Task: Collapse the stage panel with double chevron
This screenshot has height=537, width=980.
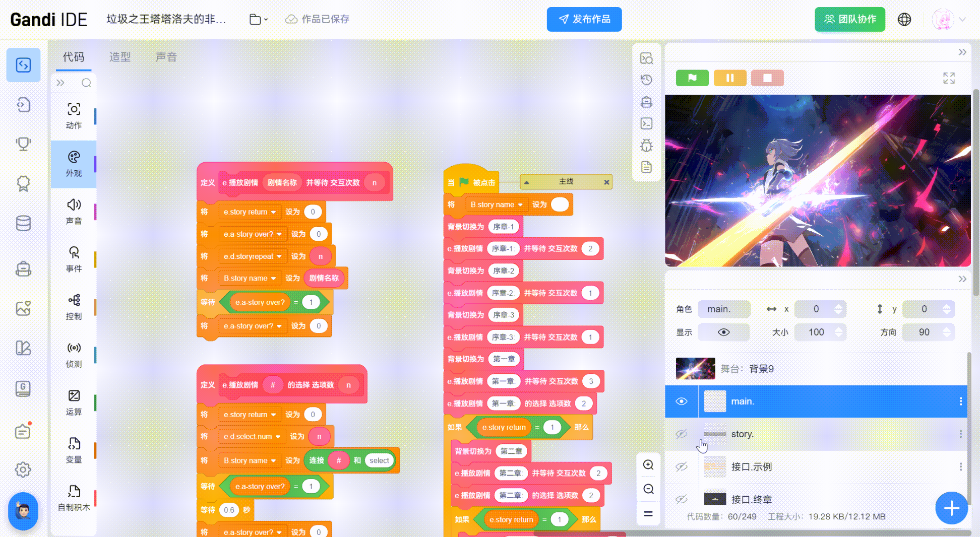Action: [x=962, y=52]
